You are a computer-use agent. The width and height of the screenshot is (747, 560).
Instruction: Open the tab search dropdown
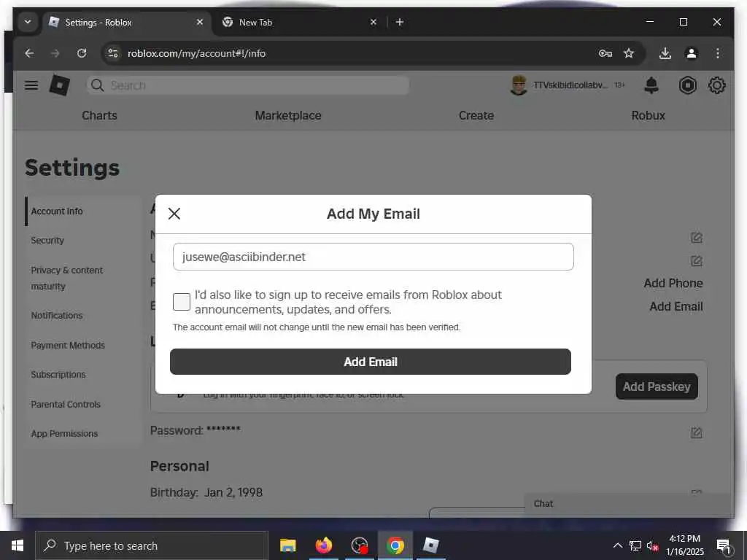(x=28, y=22)
